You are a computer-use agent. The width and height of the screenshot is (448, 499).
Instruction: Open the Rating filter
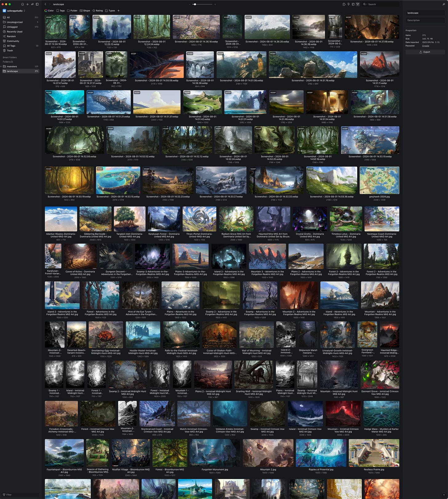(x=98, y=10)
